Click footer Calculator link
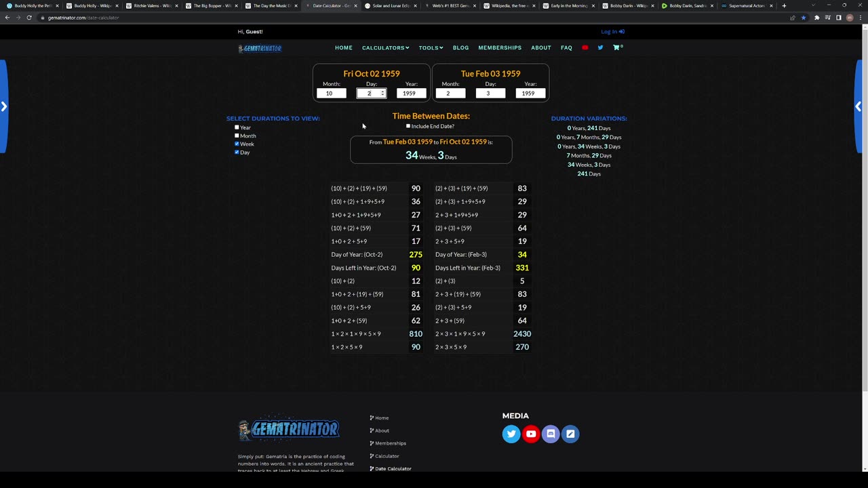868x488 pixels. (x=386, y=456)
